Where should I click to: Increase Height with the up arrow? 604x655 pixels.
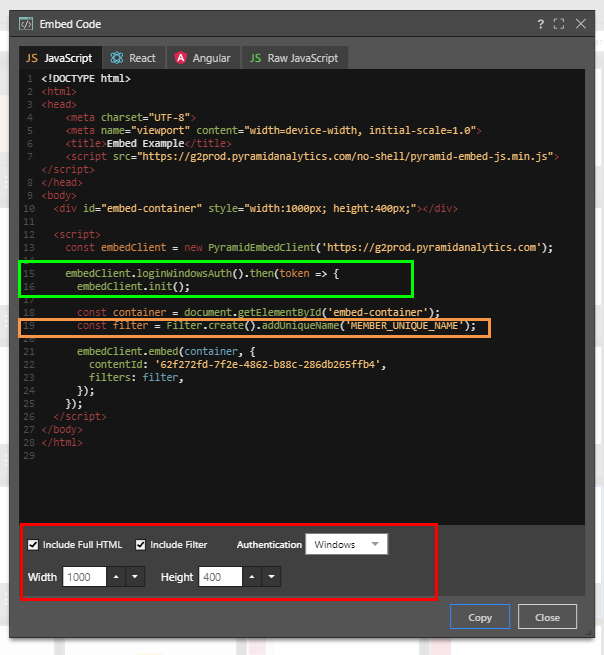(252, 577)
